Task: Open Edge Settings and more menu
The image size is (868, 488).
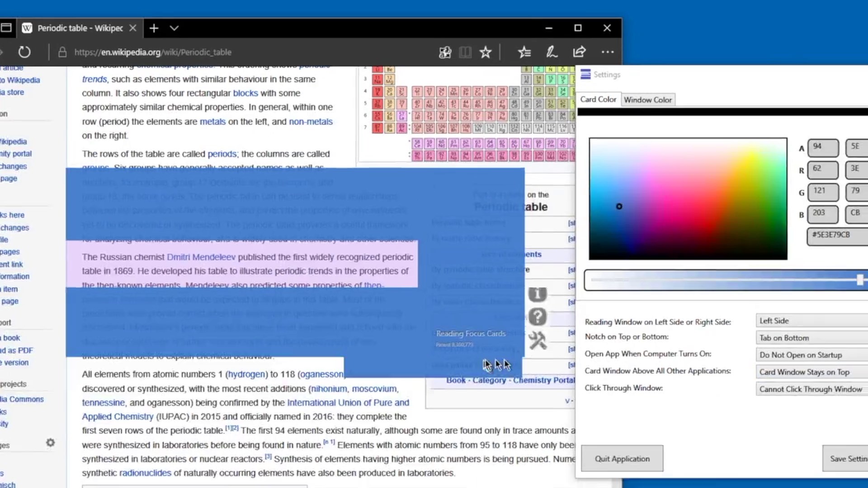Action: tap(608, 52)
